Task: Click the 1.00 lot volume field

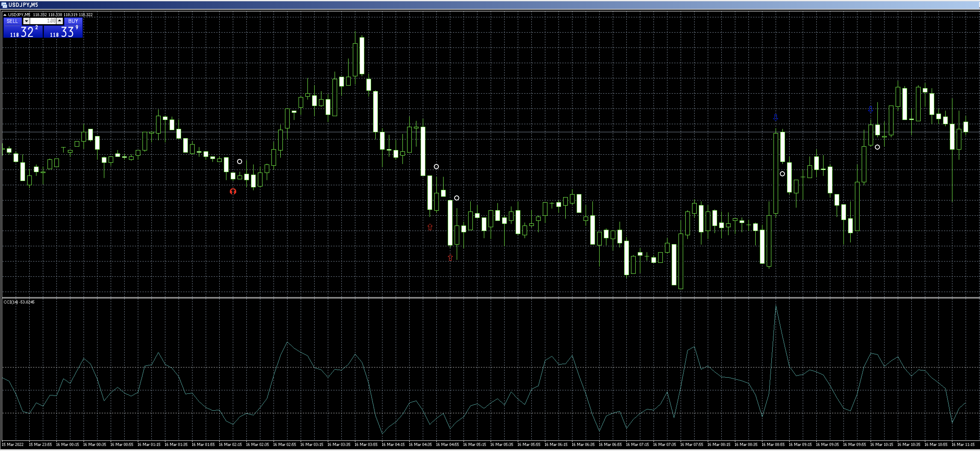Action: coord(43,21)
